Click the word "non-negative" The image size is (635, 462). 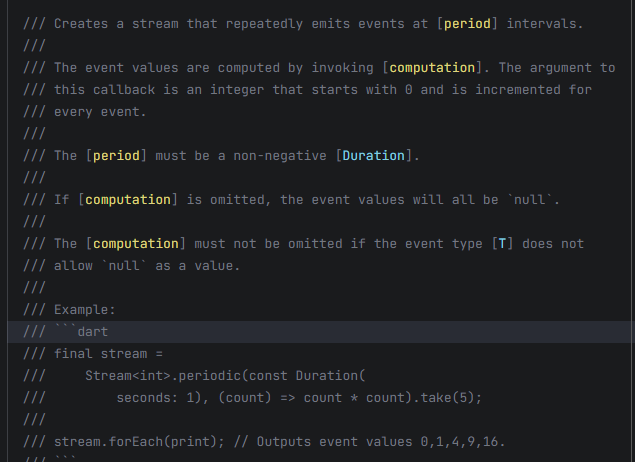pyautogui.click(x=279, y=156)
